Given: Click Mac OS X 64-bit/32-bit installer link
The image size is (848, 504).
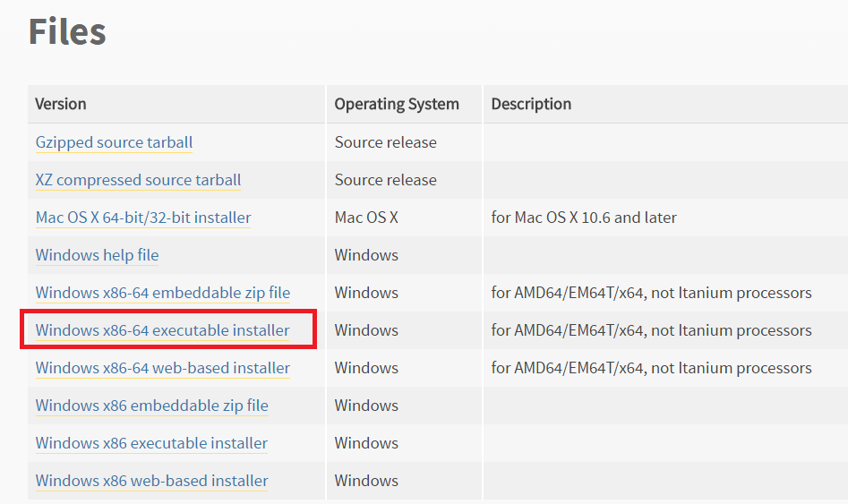Looking at the screenshot, I should tap(143, 218).
